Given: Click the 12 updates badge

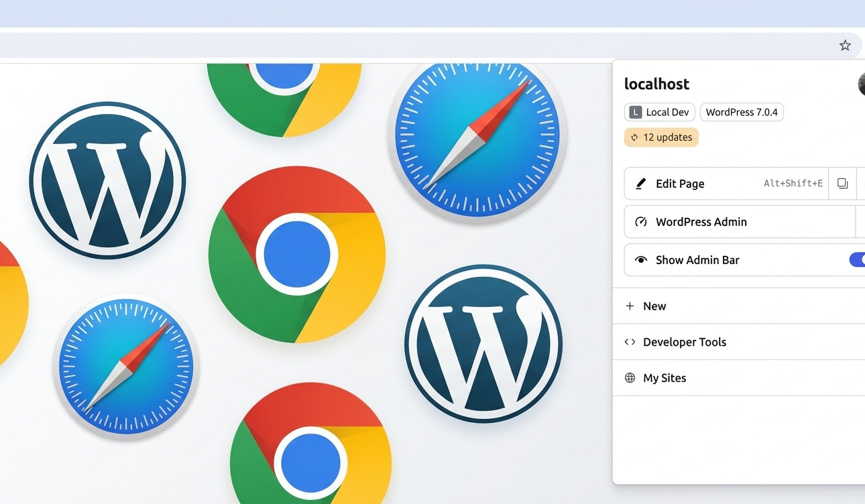Looking at the screenshot, I should click(x=661, y=137).
